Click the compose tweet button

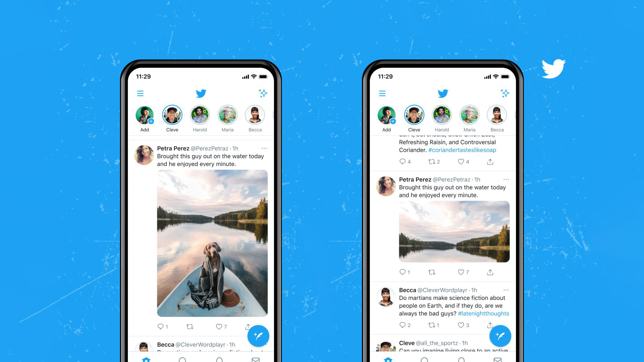click(x=257, y=336)
